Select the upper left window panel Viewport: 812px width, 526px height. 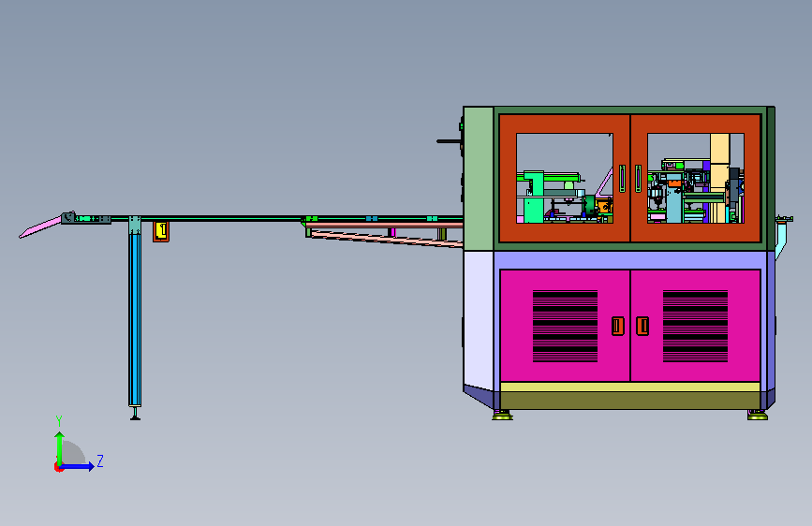[565, 178]
